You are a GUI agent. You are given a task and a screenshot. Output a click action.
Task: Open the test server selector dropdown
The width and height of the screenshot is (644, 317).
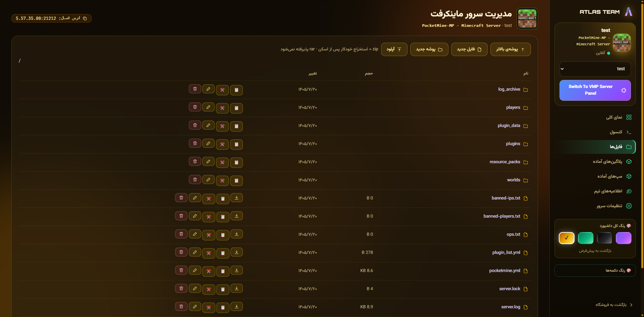click(595, 69)
